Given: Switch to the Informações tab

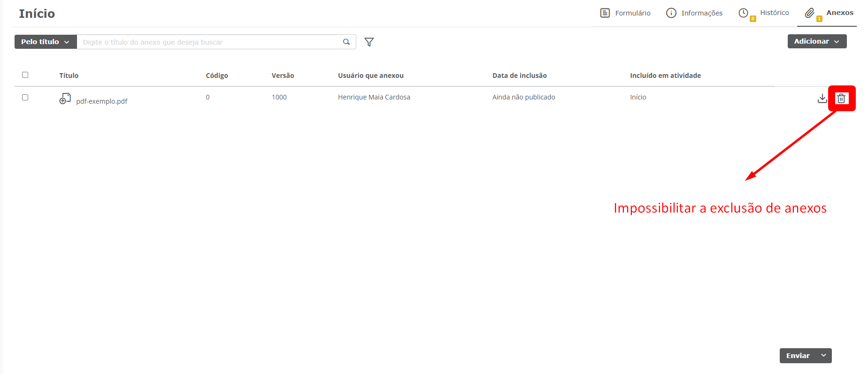Looking at the screenshot, I should point(702,13).
